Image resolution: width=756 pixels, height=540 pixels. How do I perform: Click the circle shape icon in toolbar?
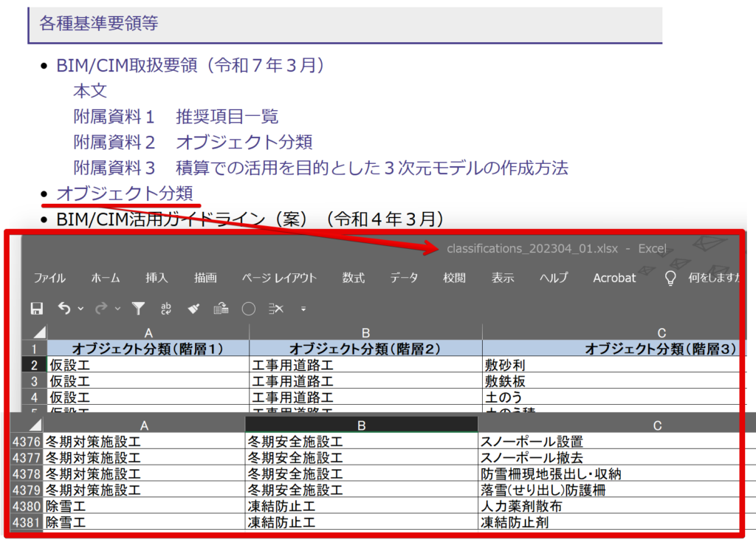click(249, 309)
